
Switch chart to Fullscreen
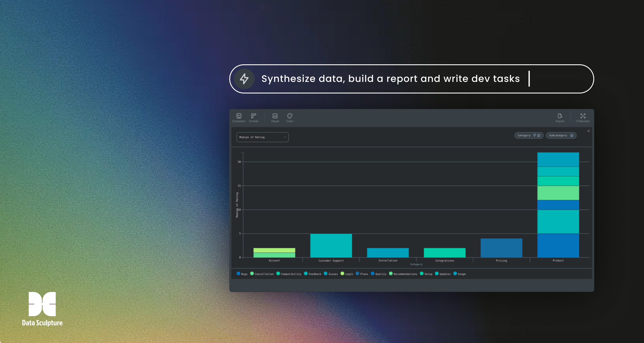(x=583, y=117)
